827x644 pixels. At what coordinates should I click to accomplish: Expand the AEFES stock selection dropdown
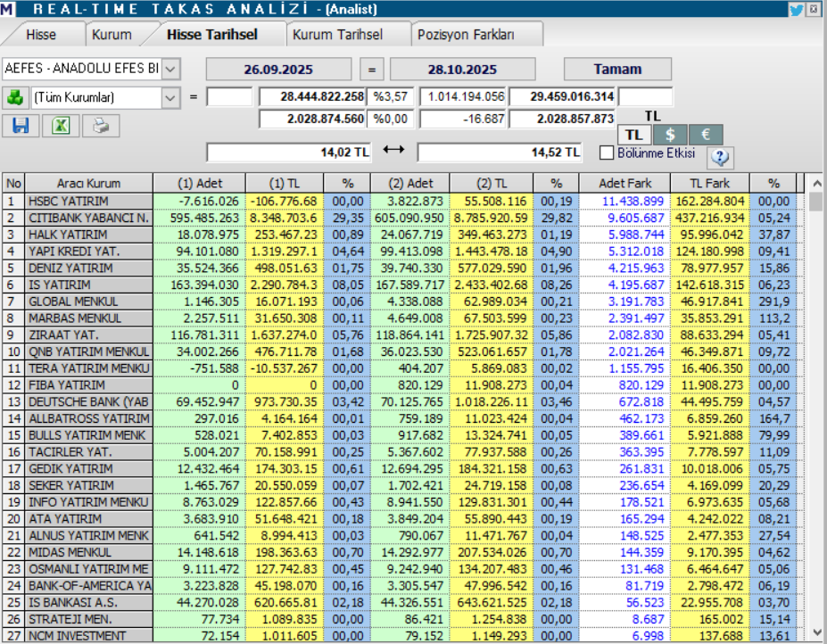(x=170, y=69)
